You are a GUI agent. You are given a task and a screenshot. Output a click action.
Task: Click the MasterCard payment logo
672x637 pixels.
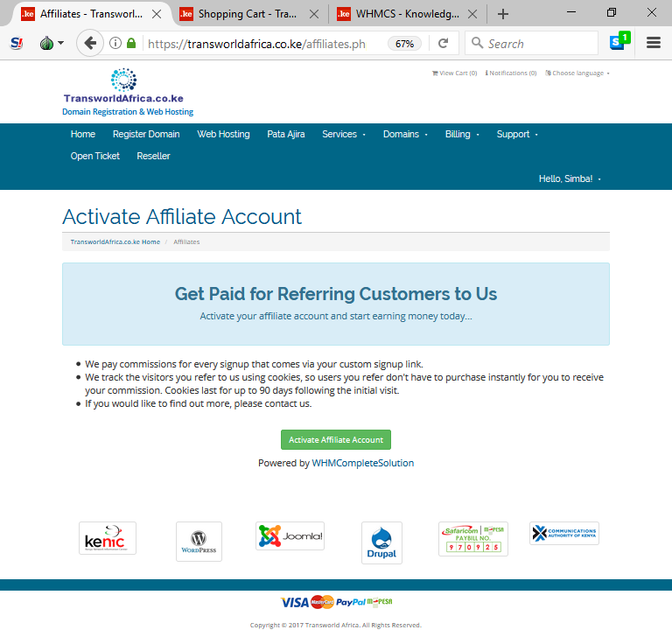322,602
